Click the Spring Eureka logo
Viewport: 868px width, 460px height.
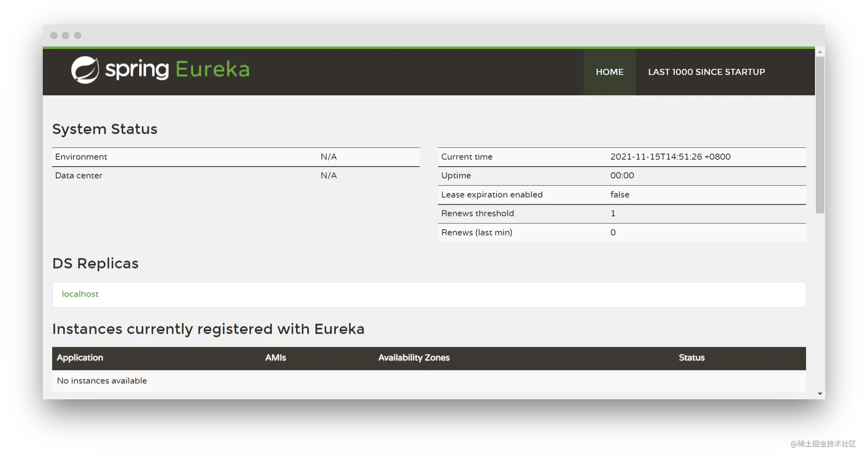click(160, 70)
